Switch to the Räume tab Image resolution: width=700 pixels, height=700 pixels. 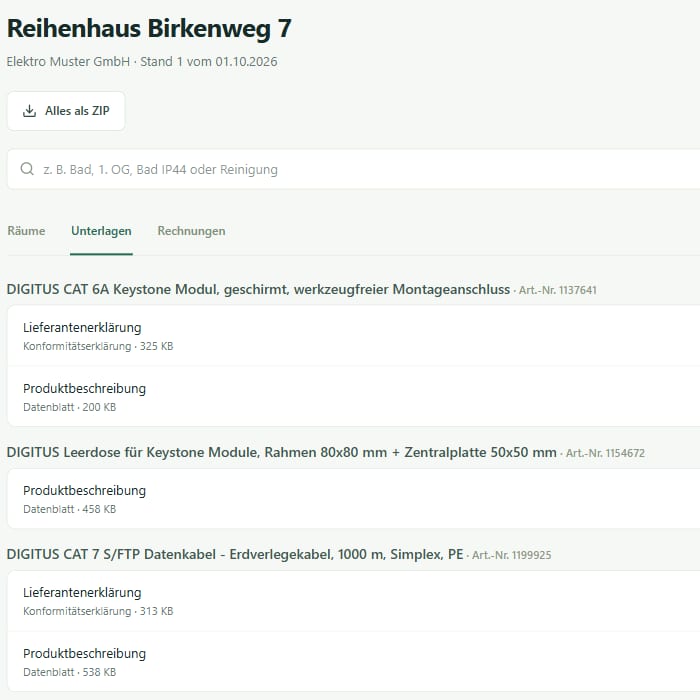26,231
